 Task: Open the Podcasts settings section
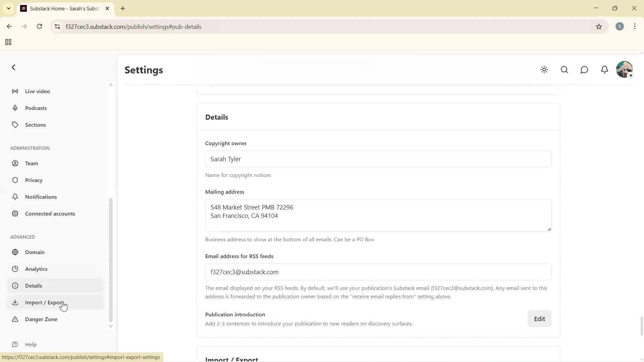pos(36,108)
